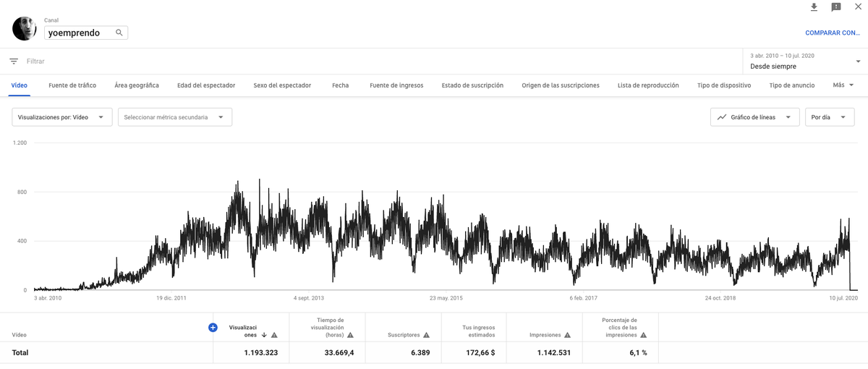Screen dimensions: 868x369
Task: Click the blue plus add metric icon
Action: click(213, 328)
